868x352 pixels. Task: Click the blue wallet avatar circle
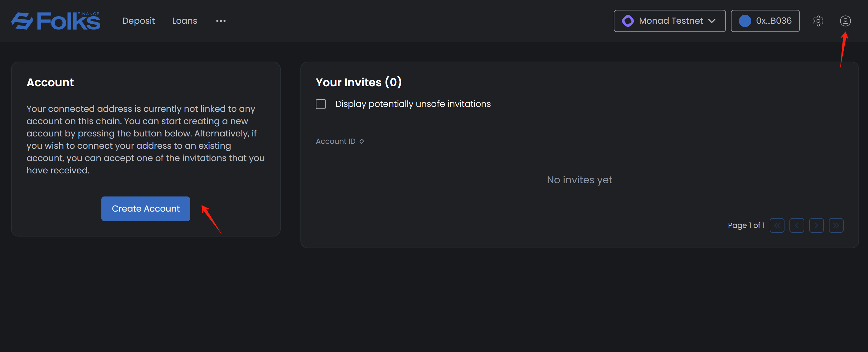(745, 21)
